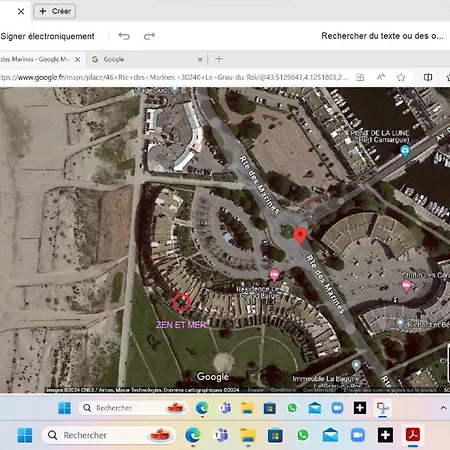Viewport: 450px width, 450px height.
Task: Open File Explorer from the real taskbar
Action: pyautogui.click(x=248, y=435)
